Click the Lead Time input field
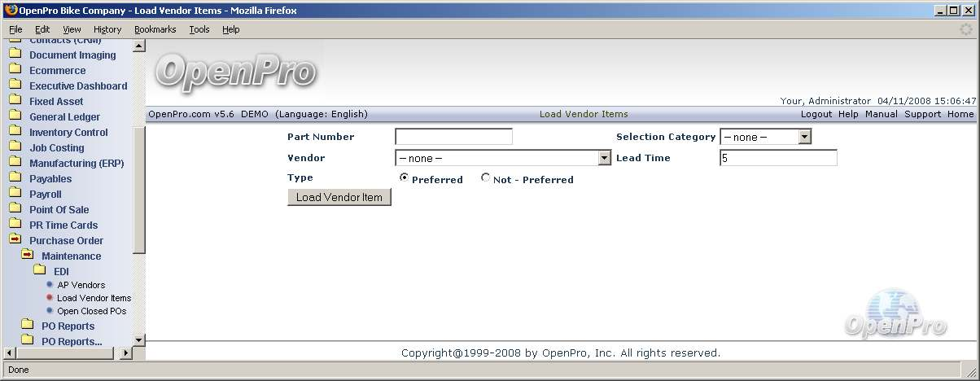The height and width of the screenshot is (381, 980). (777, 158)
